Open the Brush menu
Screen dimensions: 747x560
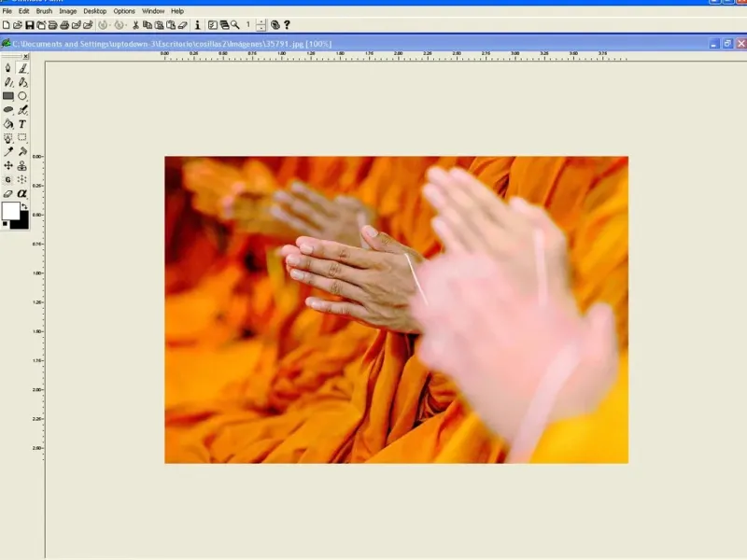coord(44,11)
